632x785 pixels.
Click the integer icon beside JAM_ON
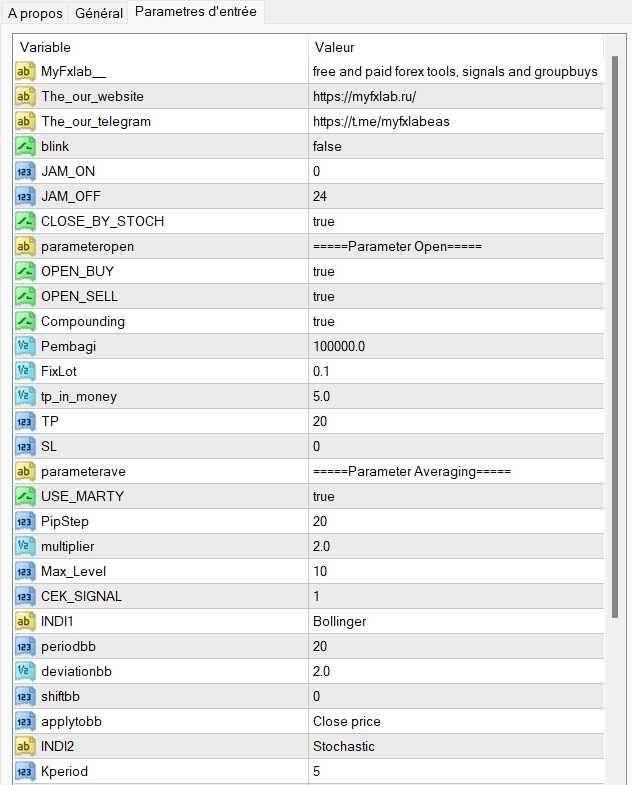[x=25, y=171]
